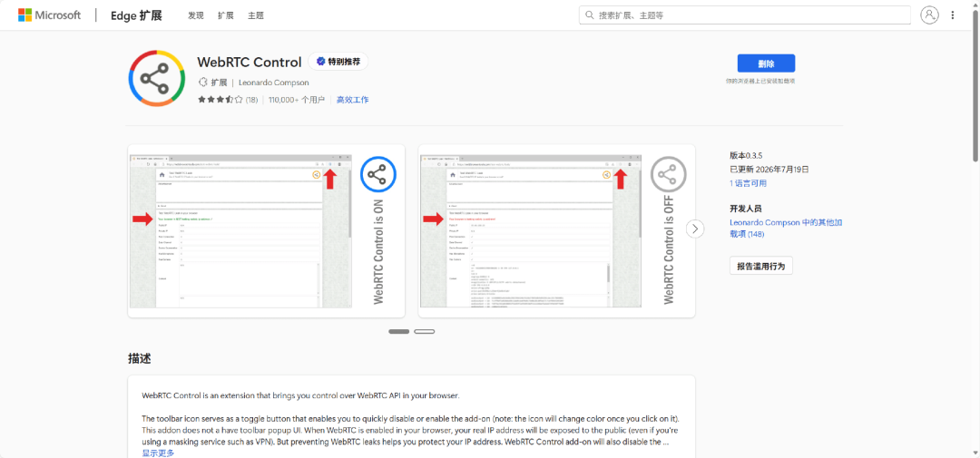Open the user account profile icon
This screenshot has width=980, height=458.
(929, 15)
